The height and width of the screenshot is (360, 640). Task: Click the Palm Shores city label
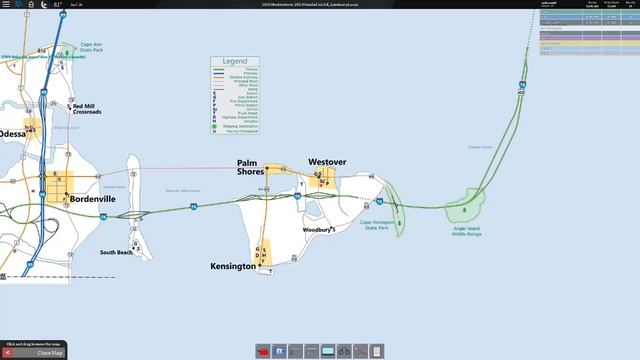click(251, 167)
